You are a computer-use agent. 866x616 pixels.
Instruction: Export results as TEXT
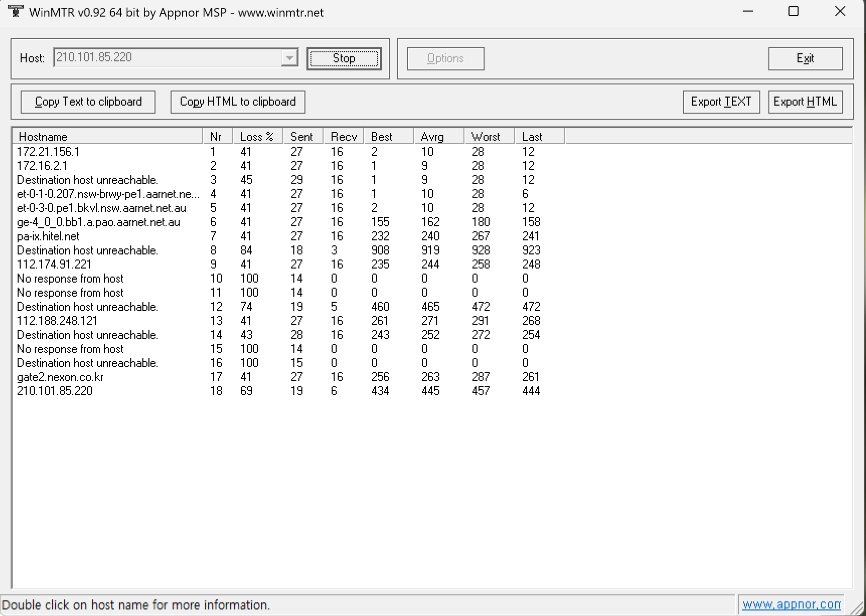pyautogui.click(x=721, y=102)
